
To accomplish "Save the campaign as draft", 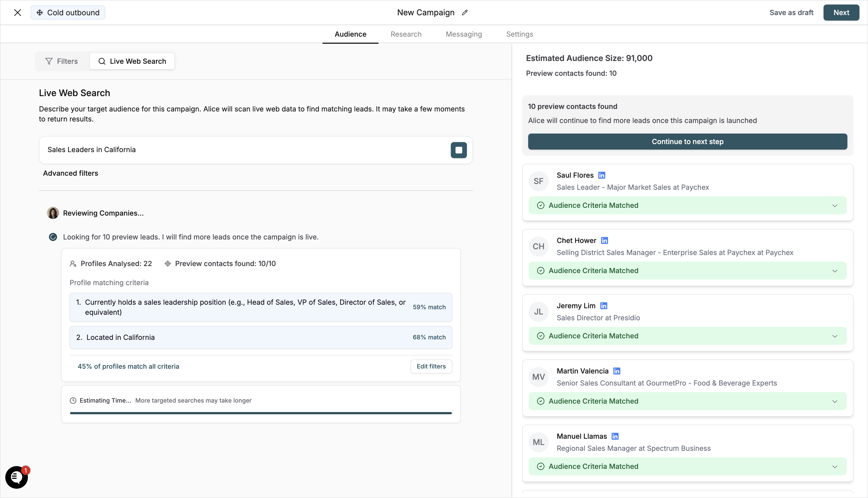I will point(791,12).
